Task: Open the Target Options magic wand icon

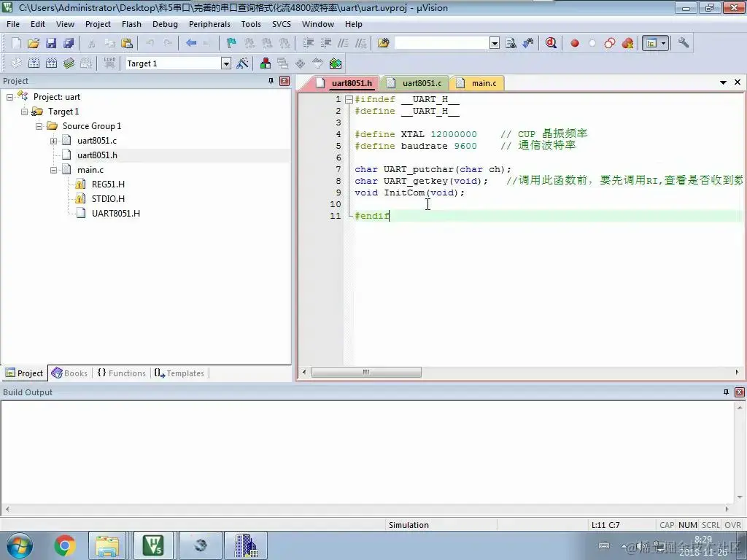Action: (x=242, y=63)
